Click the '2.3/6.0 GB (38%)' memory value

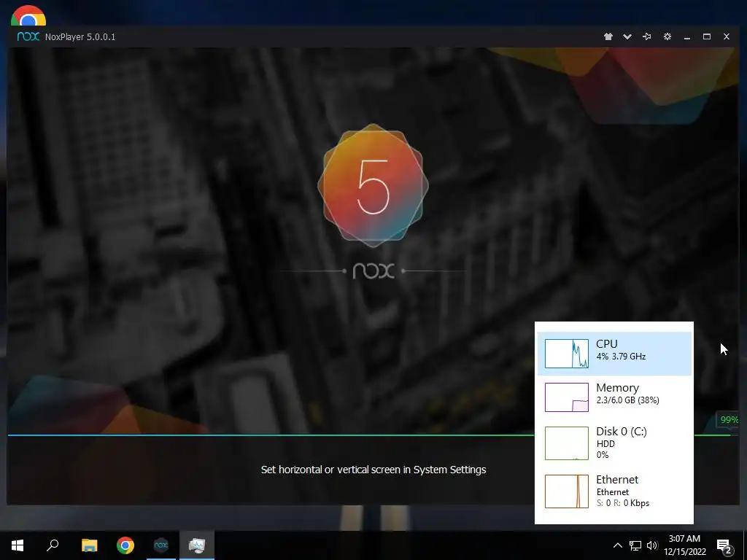[x=627, y=400]
